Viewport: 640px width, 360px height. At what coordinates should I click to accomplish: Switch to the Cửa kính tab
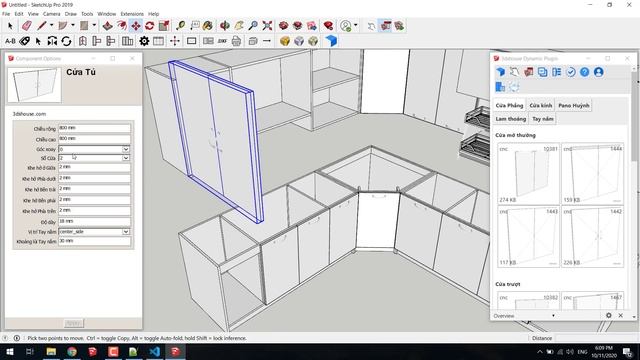[541, 105]
